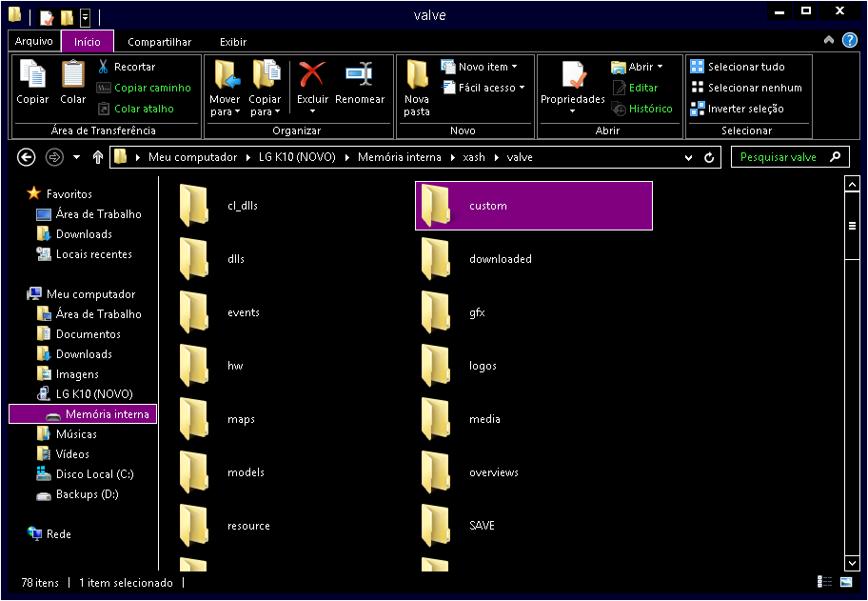Click Selecionar tudo
Screen dimensions: 868x601
tap(738, 67)
